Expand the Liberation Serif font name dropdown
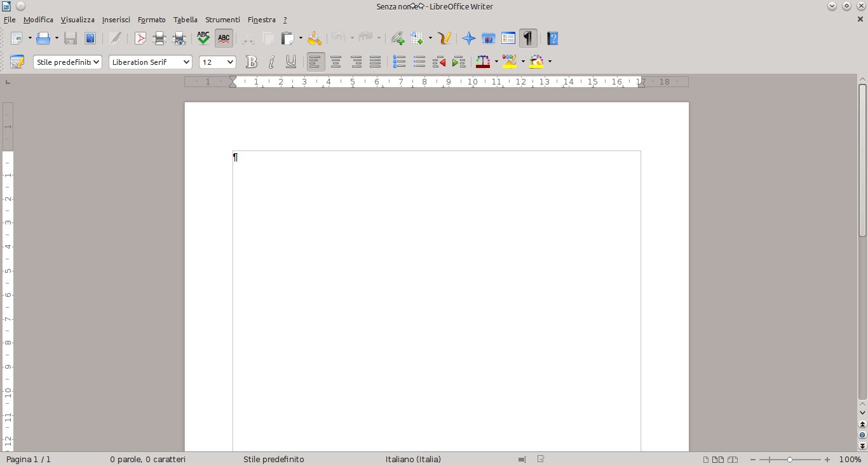The image size is (868, 466). coord(186,62)
